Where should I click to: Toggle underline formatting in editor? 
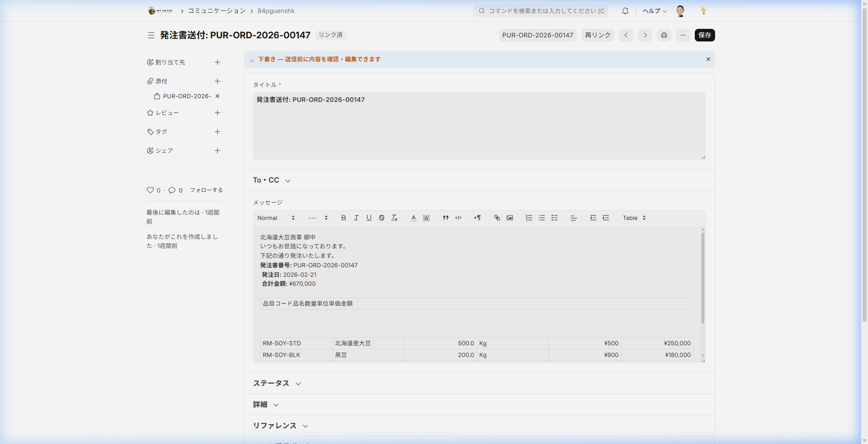[x=369, y=218]
